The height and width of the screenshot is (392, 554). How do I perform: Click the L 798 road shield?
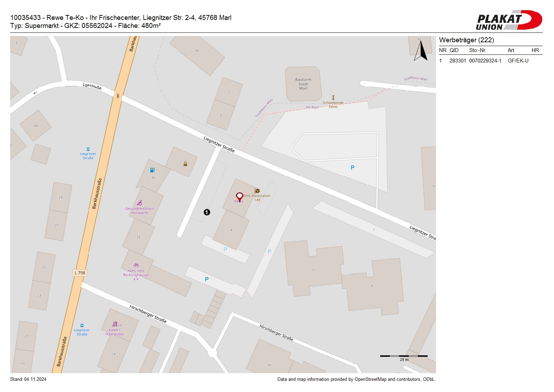(x=80, y=273)
